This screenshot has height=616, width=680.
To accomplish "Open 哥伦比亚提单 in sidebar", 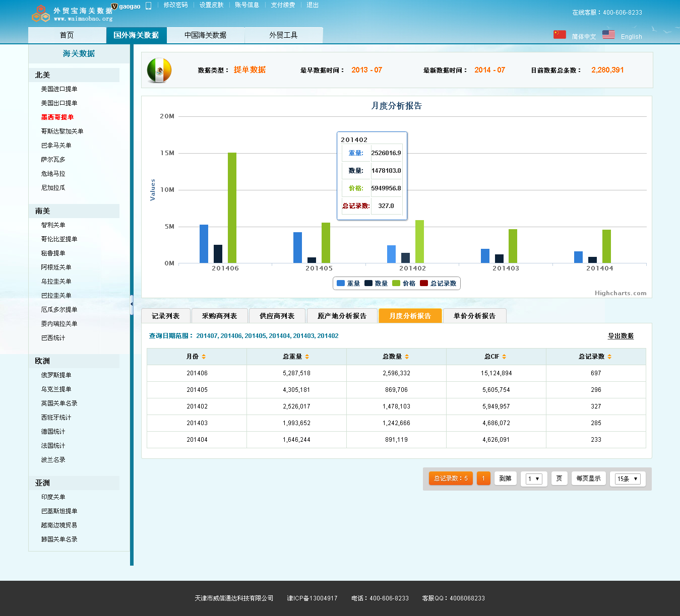I will click(59, 239).
